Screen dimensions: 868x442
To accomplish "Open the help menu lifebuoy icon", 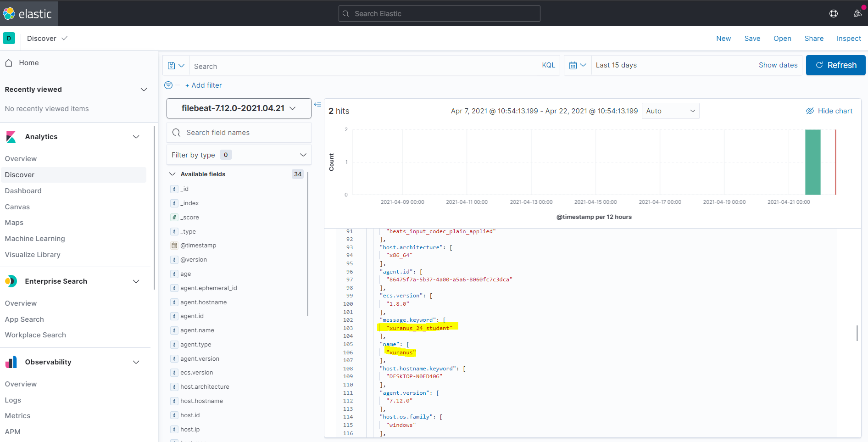I will [x=834, y=14].
